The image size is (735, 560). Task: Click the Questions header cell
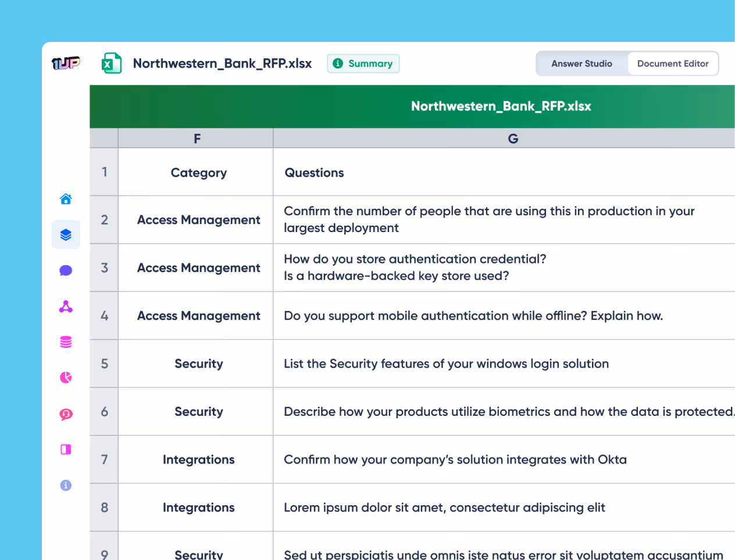504,172
